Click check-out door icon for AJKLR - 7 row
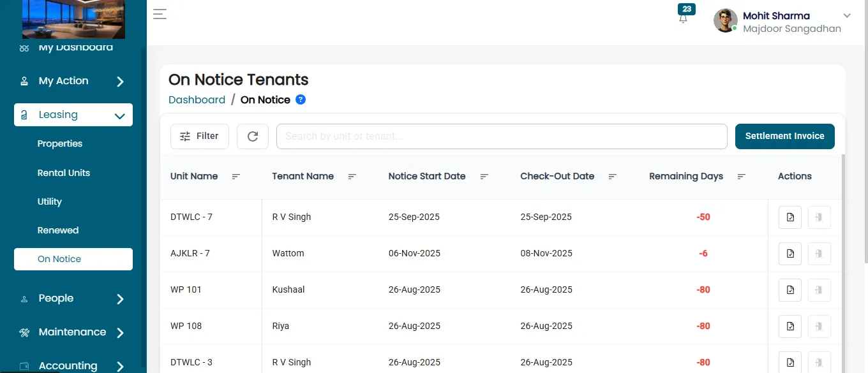This screenshot has width=868, height=373. tap(819, 254)
